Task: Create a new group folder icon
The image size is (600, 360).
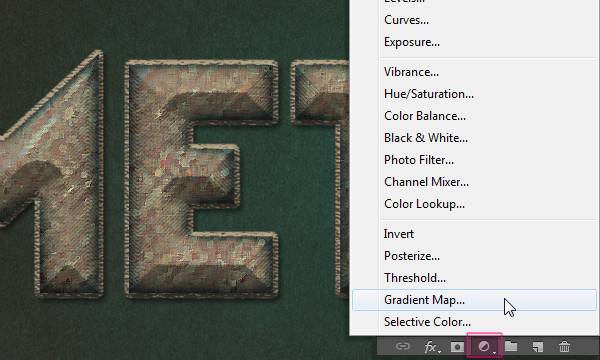Action: 511,346
